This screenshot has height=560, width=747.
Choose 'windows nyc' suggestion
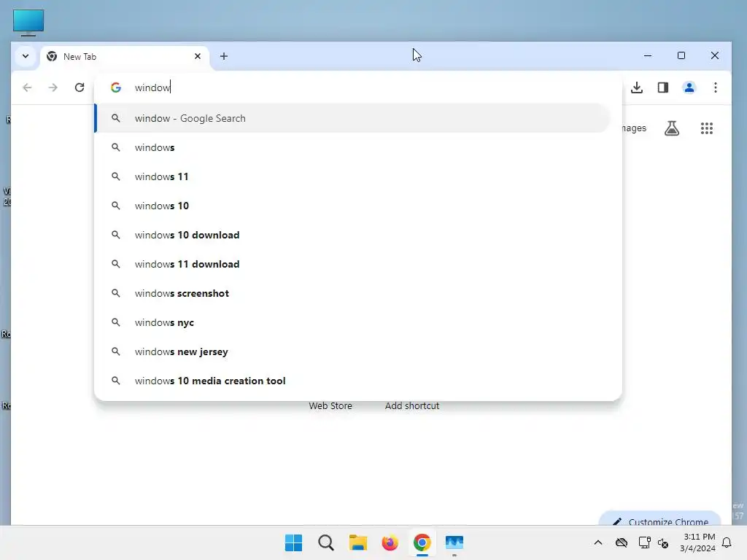tap(352, 322)
